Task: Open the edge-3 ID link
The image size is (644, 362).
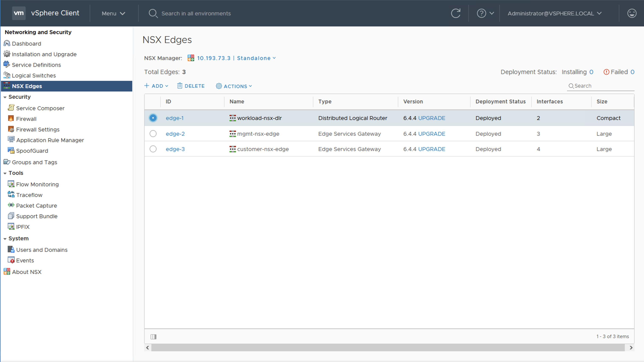Action: click(175, 149)
